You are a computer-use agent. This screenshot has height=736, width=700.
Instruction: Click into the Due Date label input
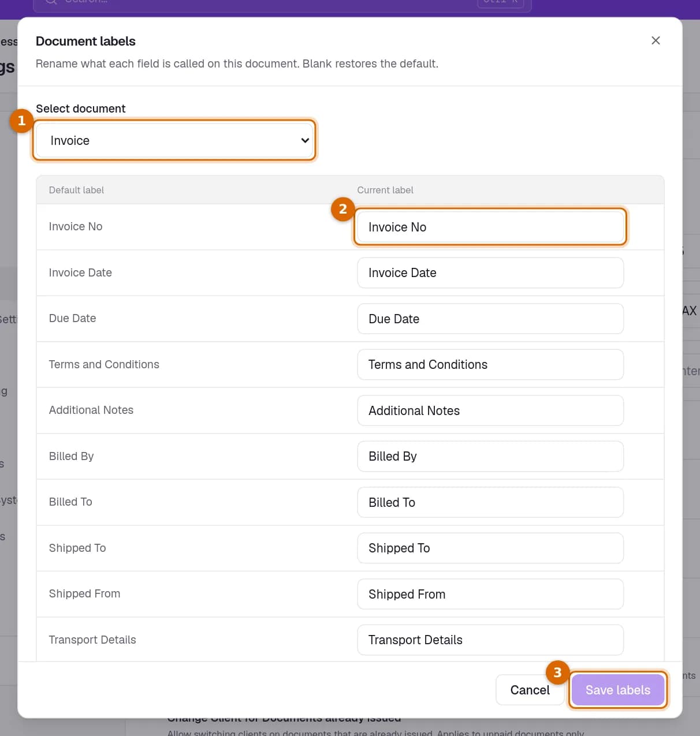coord(490,319)
